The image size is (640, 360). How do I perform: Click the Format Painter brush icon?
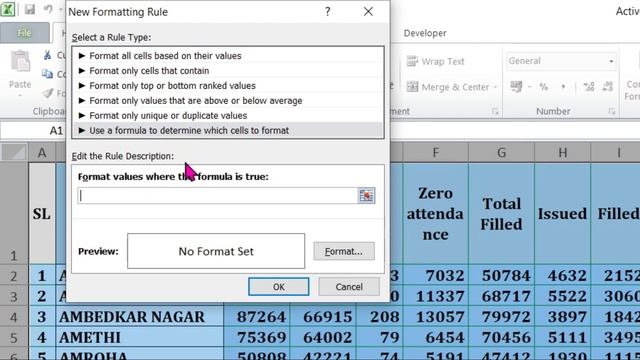48,93
